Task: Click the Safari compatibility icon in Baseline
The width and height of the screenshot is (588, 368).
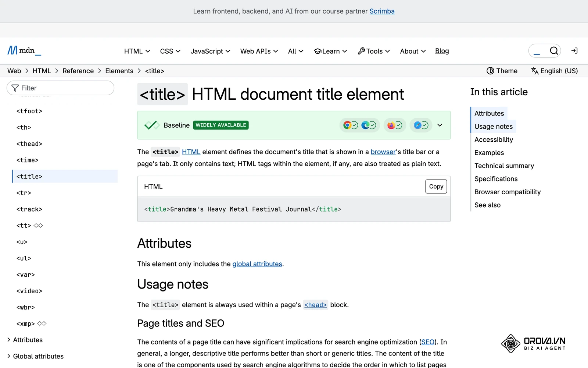Action: coord(417,125)
